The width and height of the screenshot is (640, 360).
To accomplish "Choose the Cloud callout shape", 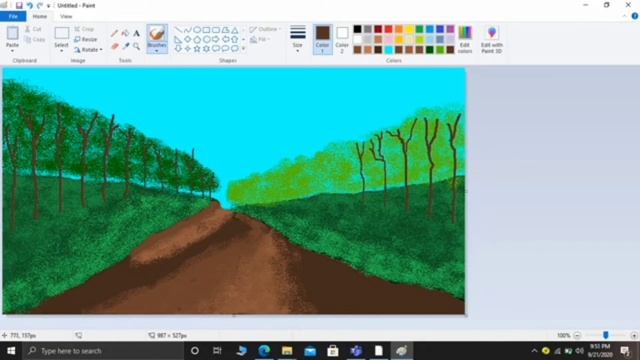I will 235,49.
